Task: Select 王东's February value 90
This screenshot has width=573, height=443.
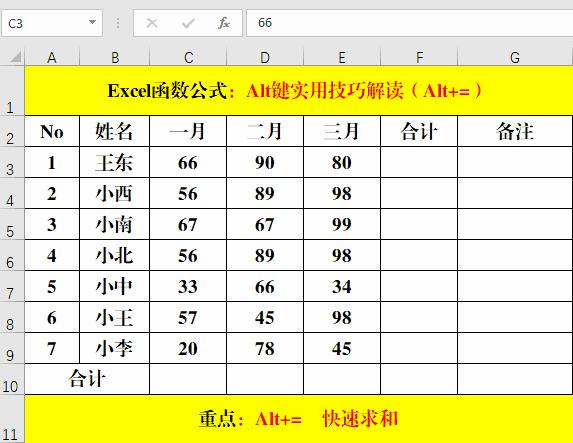Action: 265,162
